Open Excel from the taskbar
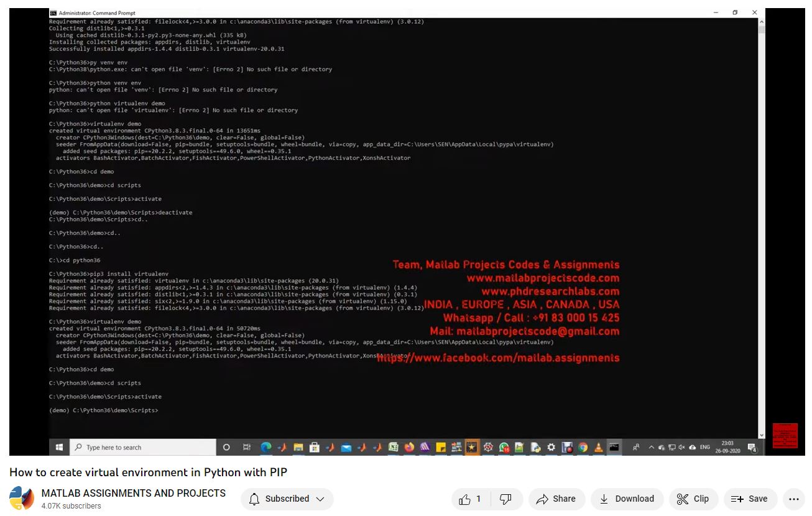Viewport: 812px width, 516px height. coord(394,447)
